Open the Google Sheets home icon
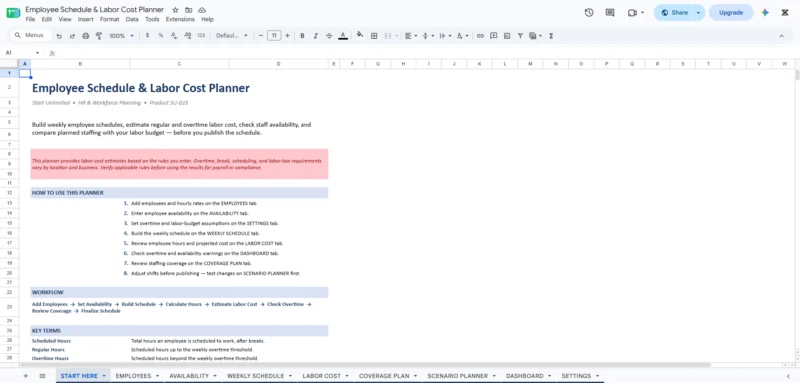Viewport: 800px width, 383px height. pos(13,13)
